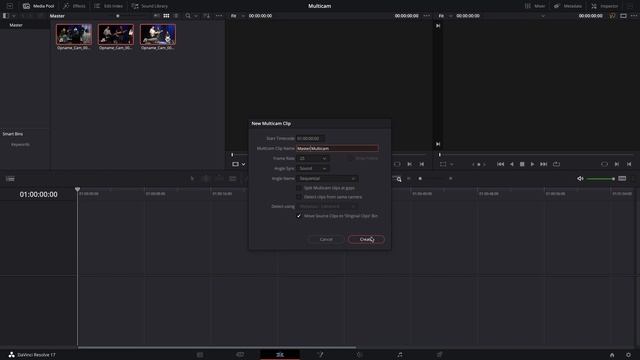Open the timeline view options icon
The height and width of the screenshot is (360, 640).
[x=10, y=179]
